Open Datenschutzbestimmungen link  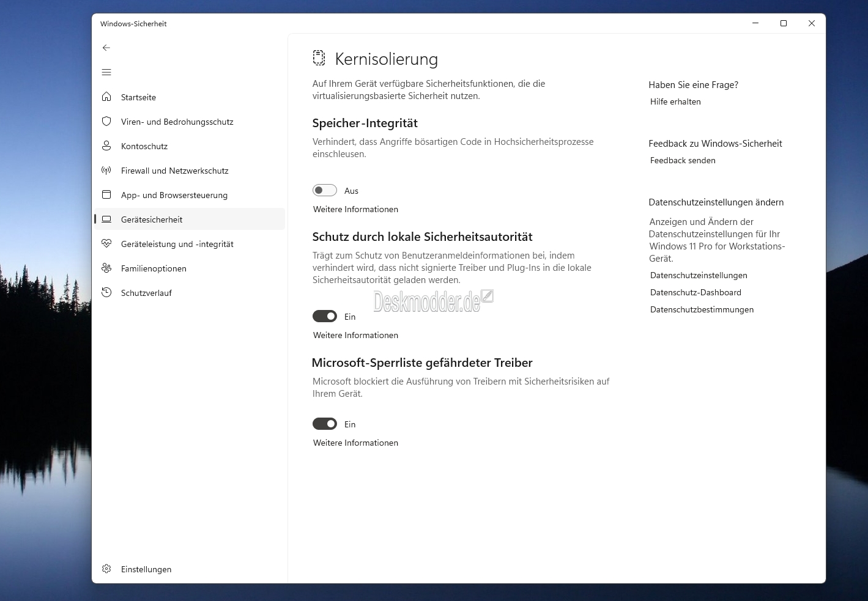pyautogui.click(x=702, y=309)
